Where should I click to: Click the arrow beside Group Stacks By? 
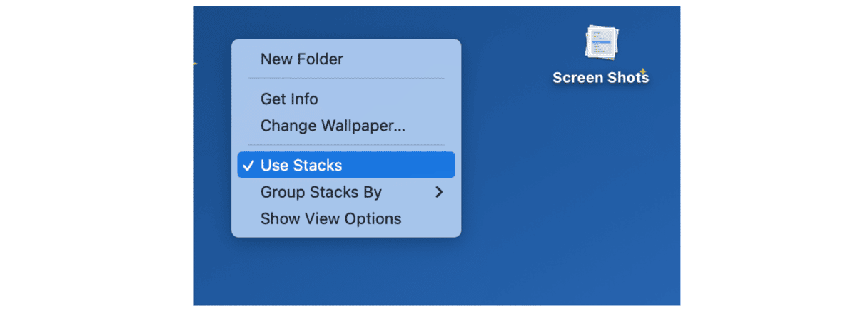click(x=439, y=192)
